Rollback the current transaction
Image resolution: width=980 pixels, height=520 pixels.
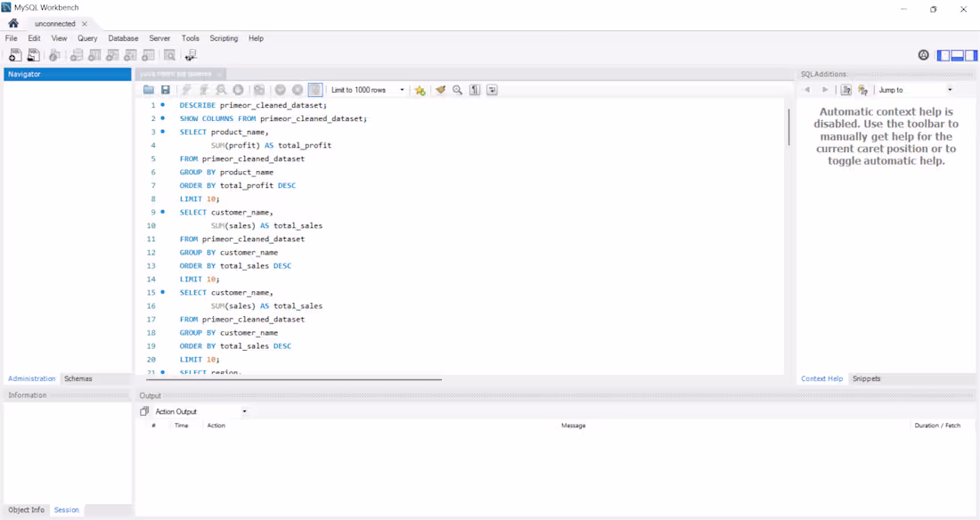pyautogui.click(x=298, y=90)
